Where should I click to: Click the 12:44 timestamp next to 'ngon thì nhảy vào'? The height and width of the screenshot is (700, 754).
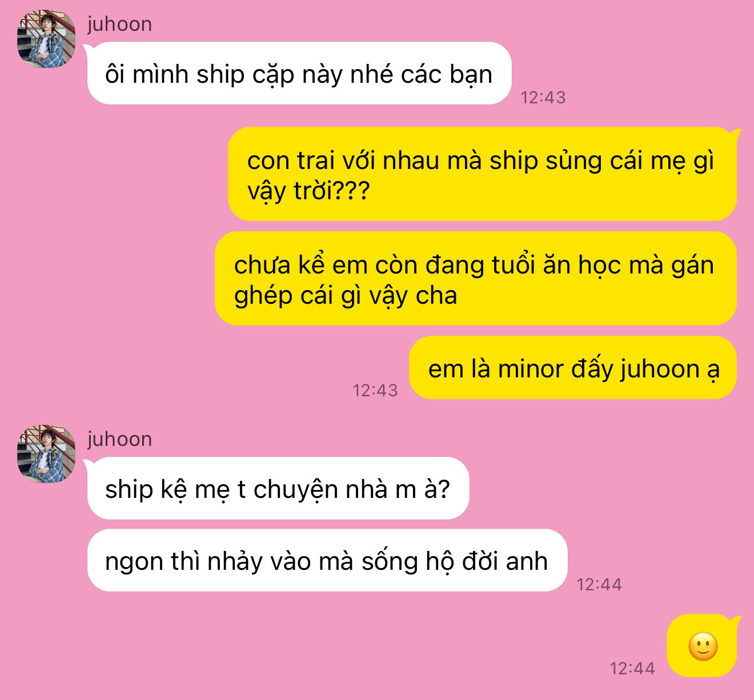(599, 585)
